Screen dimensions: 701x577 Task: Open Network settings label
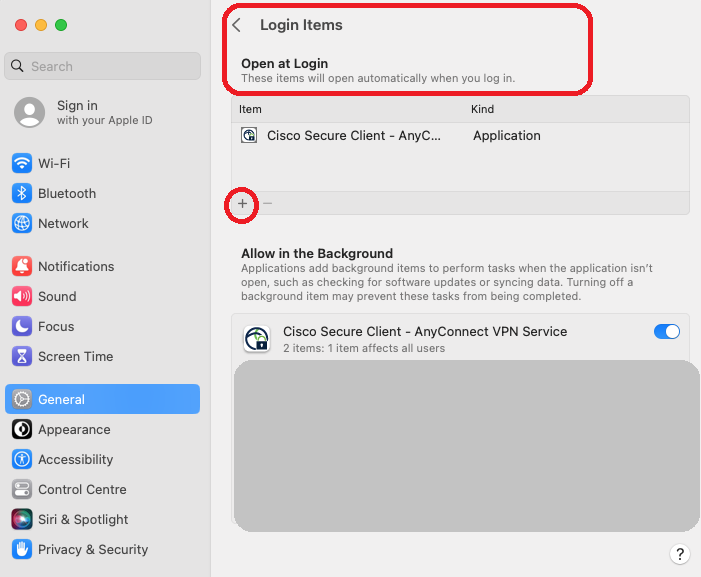(63, 223)
